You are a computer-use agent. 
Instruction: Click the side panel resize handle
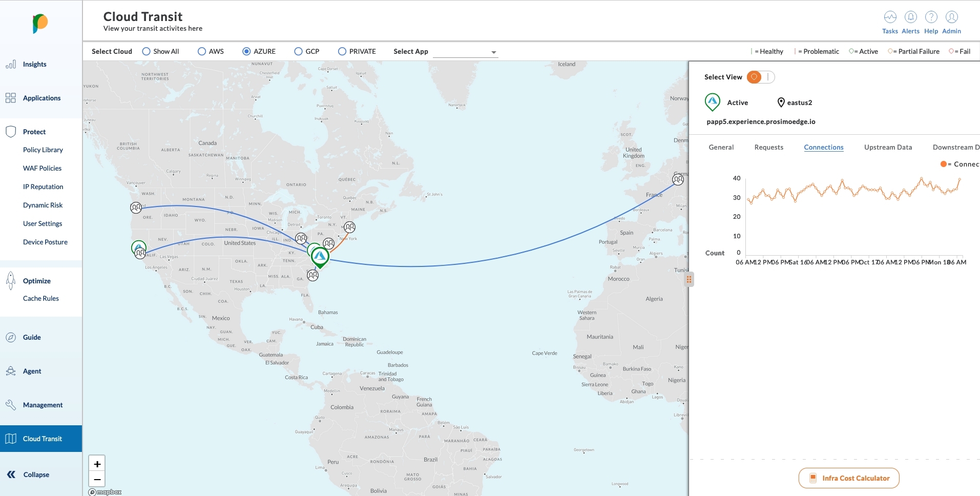(689, 279)
